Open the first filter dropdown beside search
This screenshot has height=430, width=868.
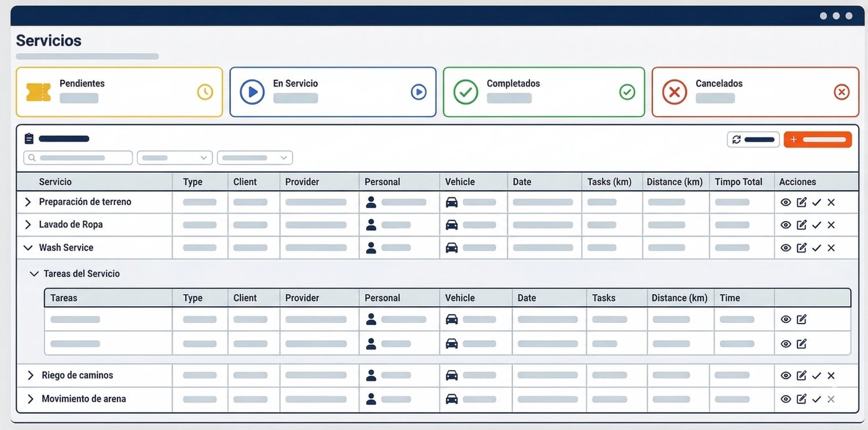(175, 158)
